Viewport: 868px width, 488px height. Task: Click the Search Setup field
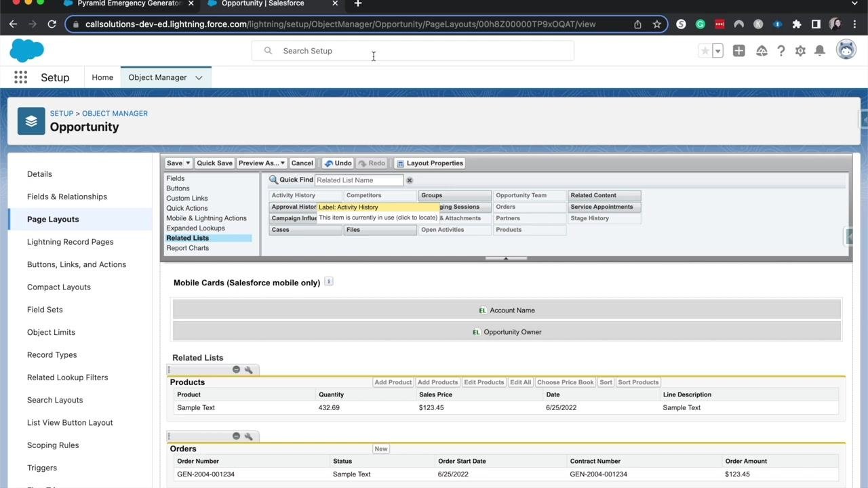(x=412, y=51)
